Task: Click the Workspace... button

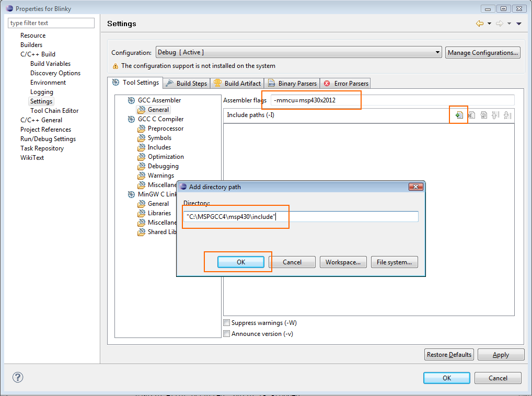Action: [343, 262]
